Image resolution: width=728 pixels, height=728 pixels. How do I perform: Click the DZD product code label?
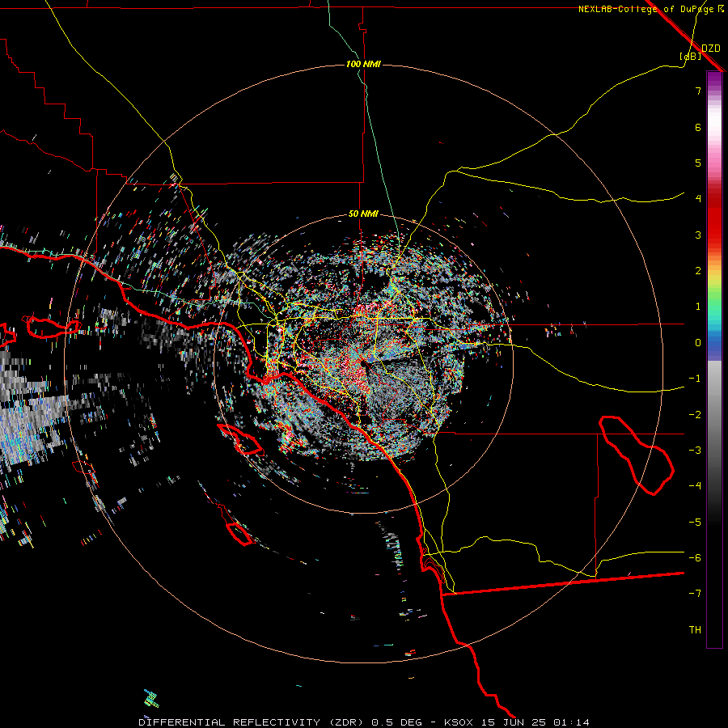click(711, 49)
